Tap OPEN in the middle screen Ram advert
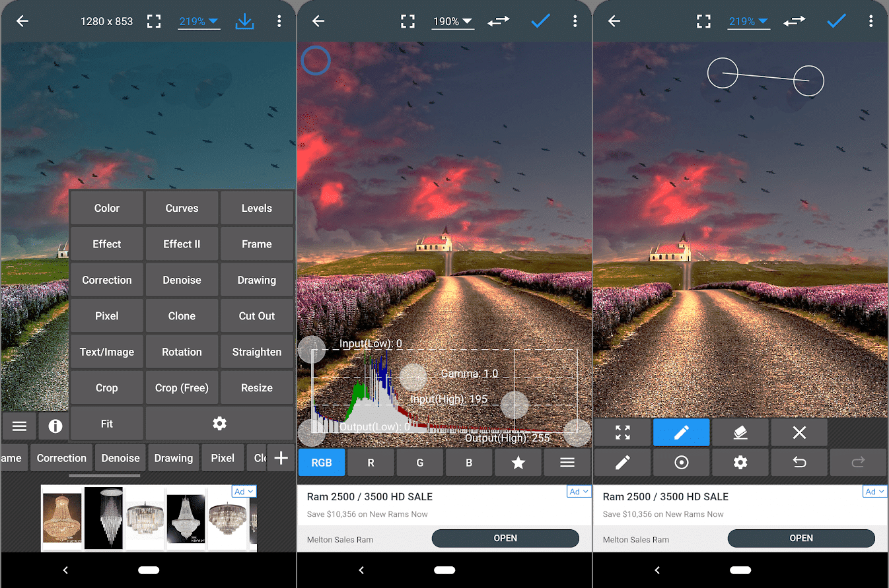This screenshot has width=889, height=588. pos(505,538)
